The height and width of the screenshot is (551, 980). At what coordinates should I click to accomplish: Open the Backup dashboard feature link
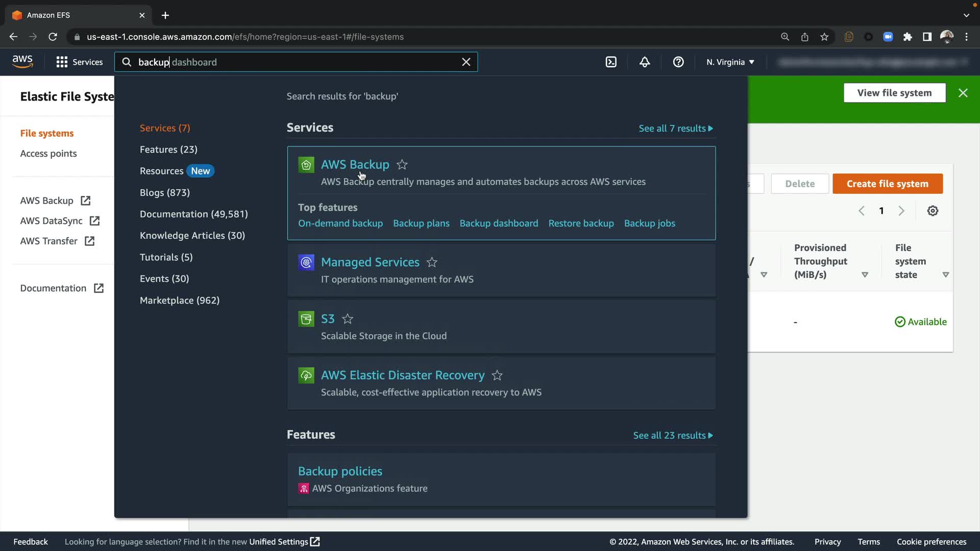click(498, 223)
